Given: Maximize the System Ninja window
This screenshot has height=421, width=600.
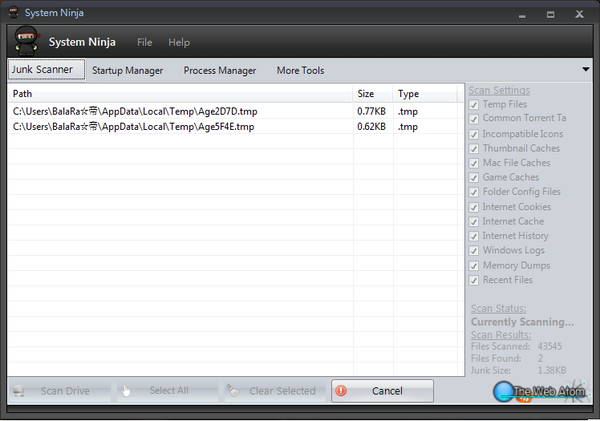Looking at the screenshot, I should [550, 15].
